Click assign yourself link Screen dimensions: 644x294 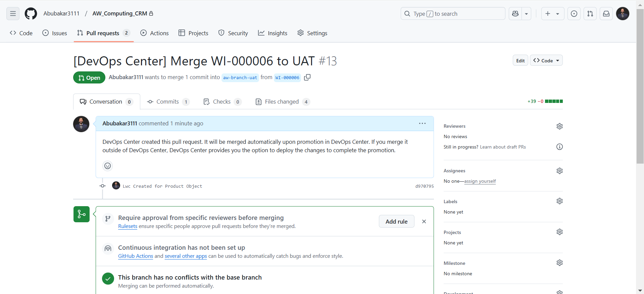tap(480, 181)
